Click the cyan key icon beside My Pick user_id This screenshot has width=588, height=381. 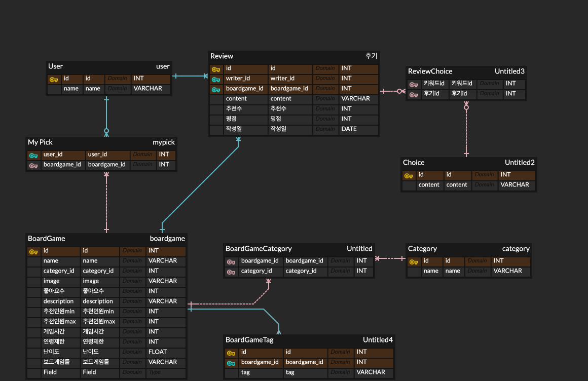(x=33, y=155)
